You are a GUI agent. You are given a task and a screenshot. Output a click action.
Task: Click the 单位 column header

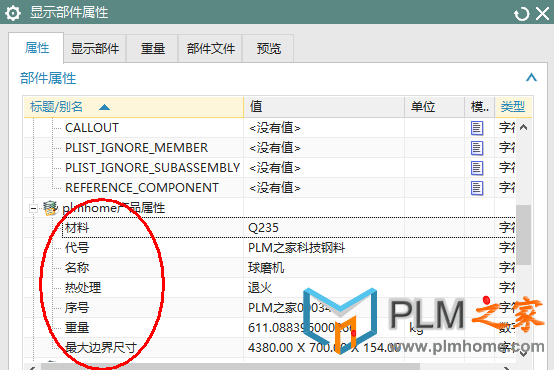point(434,107)
